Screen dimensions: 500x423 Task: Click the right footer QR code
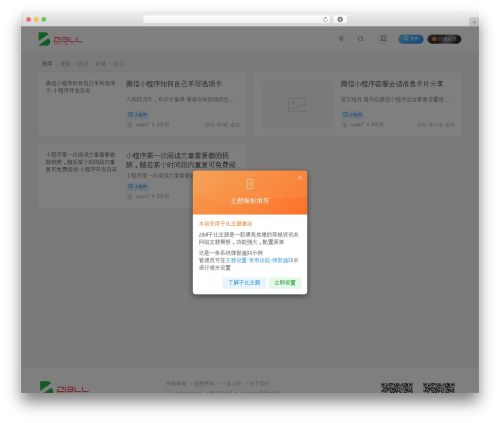coord(439,388)
